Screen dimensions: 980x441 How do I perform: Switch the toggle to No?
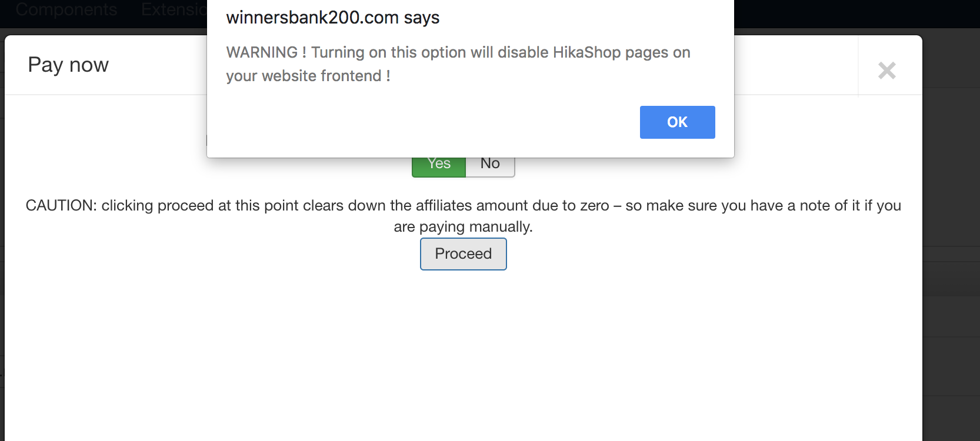point(490,166)
